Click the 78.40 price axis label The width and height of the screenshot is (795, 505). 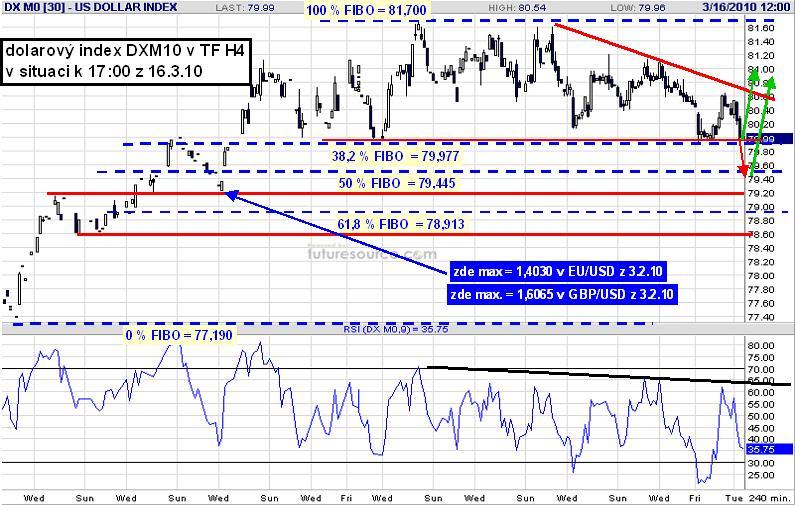[761, 248]
